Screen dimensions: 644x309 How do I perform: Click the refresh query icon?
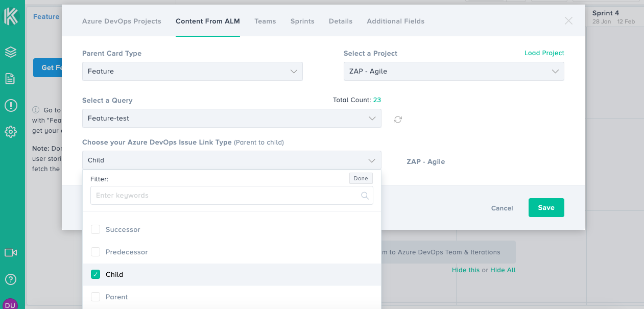click(398, 120)
